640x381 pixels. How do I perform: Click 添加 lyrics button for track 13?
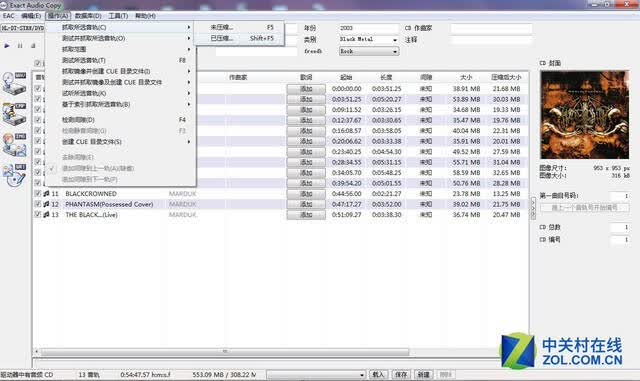(306, 215)
